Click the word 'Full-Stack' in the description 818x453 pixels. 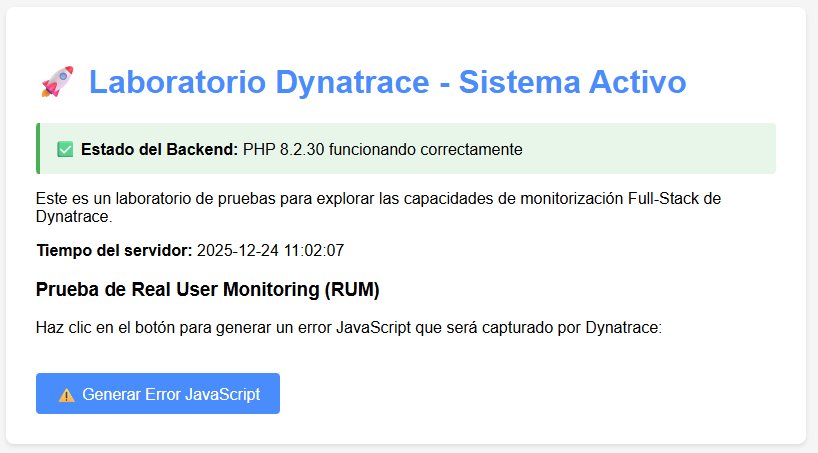(657, 198)
